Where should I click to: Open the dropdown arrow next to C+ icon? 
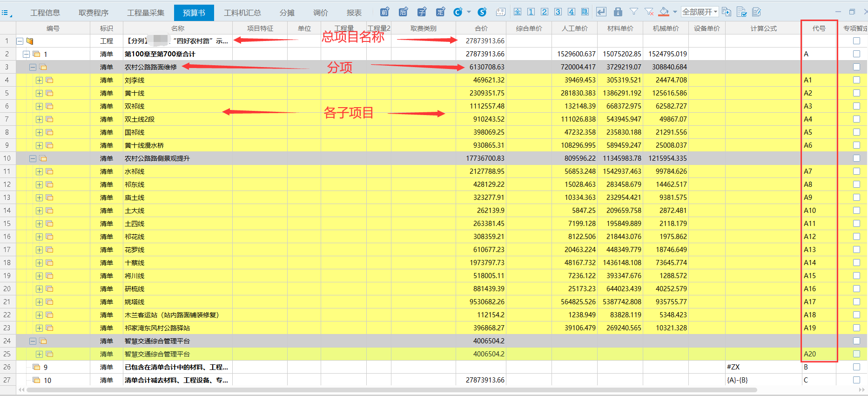click(469, 12)
